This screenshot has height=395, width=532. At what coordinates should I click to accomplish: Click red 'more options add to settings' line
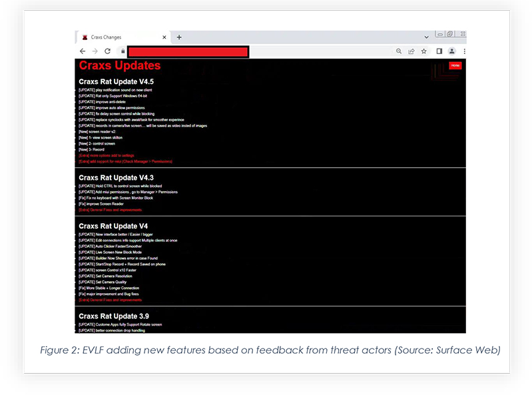pyautogui.click(x=107, y=155)
